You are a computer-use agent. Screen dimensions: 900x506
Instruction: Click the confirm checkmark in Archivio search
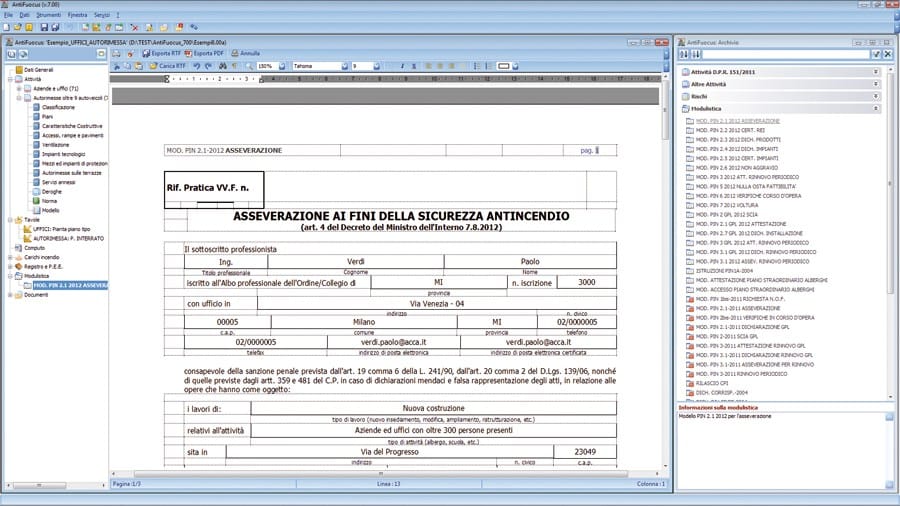click(x=876, y=54)
